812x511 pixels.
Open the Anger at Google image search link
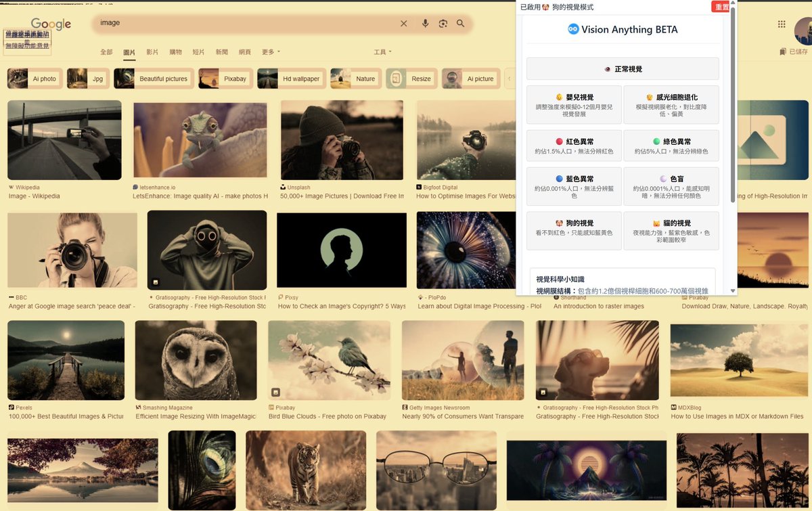[x=72, y=306]
